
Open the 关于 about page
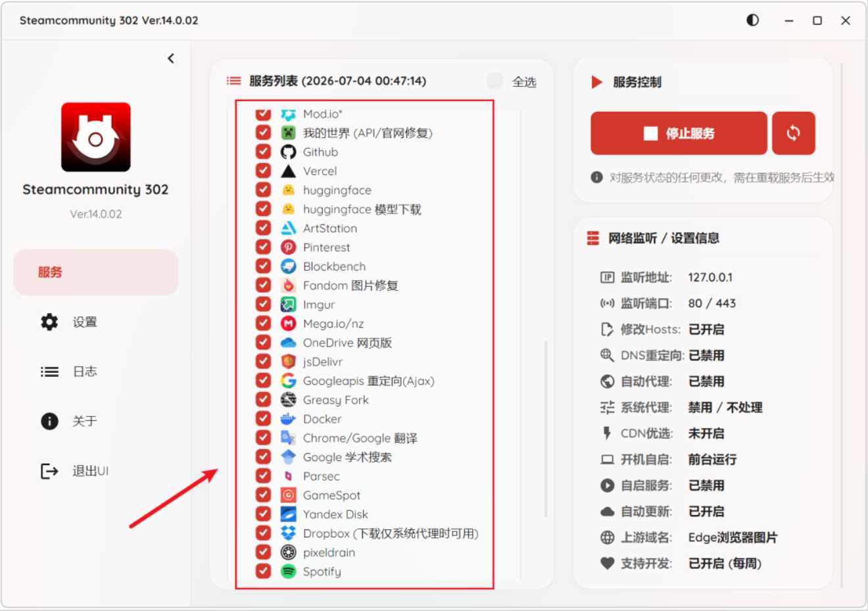coord(96,422)
